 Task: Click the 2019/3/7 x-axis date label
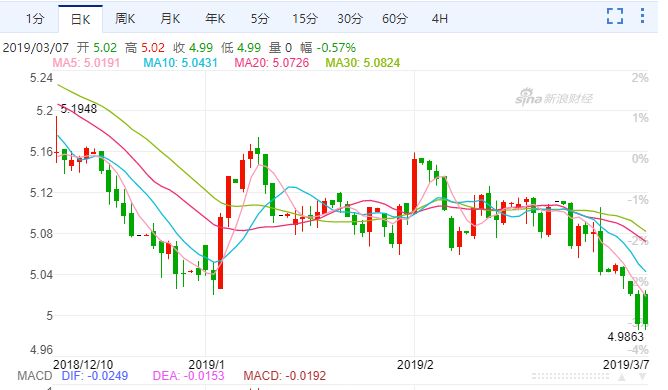[626, 364]
